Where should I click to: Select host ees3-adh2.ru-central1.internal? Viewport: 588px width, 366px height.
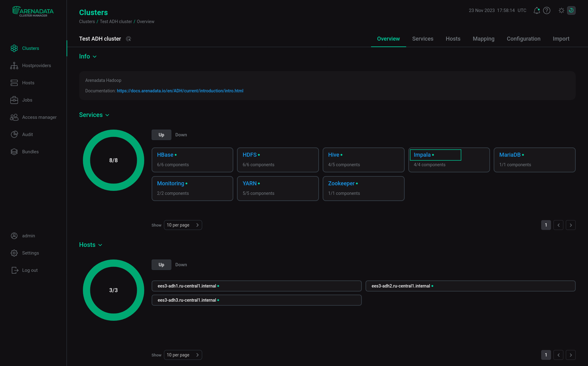click(x=470, y=286)
